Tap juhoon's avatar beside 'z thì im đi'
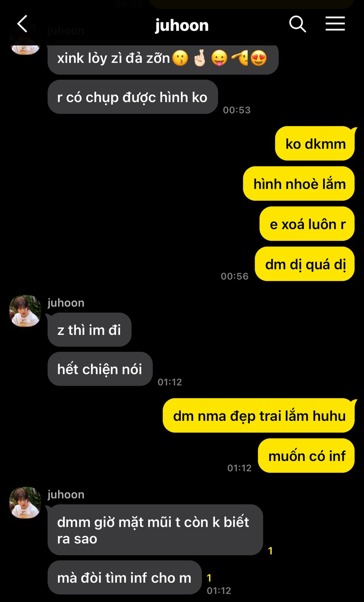 (x=25, y=311)
